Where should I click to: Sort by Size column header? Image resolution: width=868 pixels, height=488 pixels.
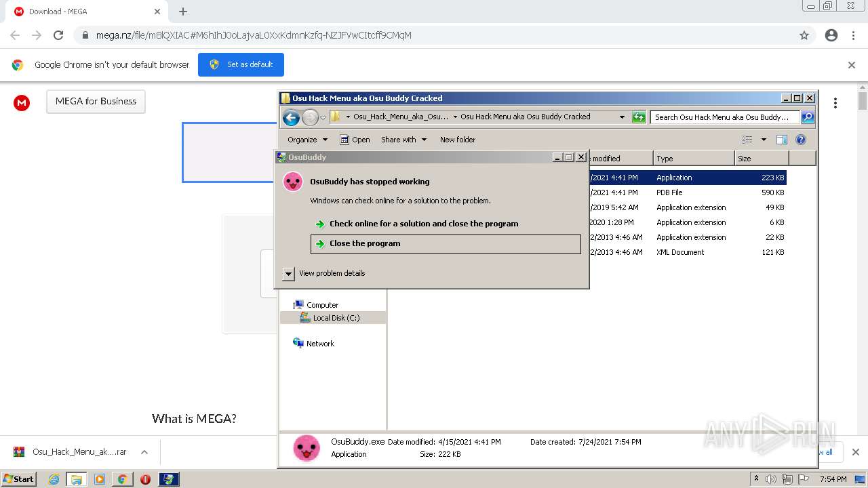point(762,159)
